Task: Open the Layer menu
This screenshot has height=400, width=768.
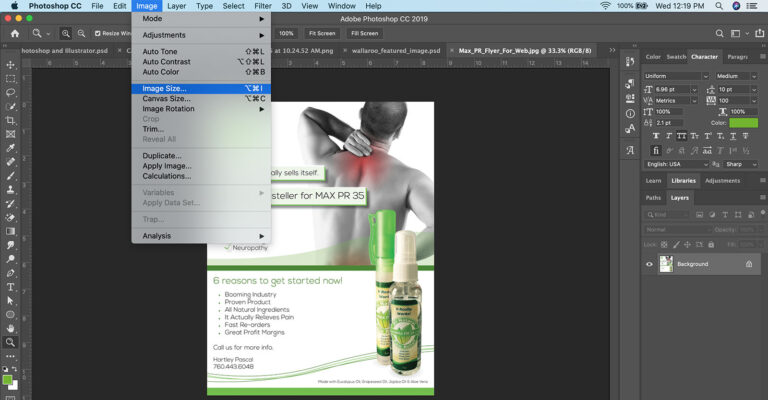Action: coord(176,6)
